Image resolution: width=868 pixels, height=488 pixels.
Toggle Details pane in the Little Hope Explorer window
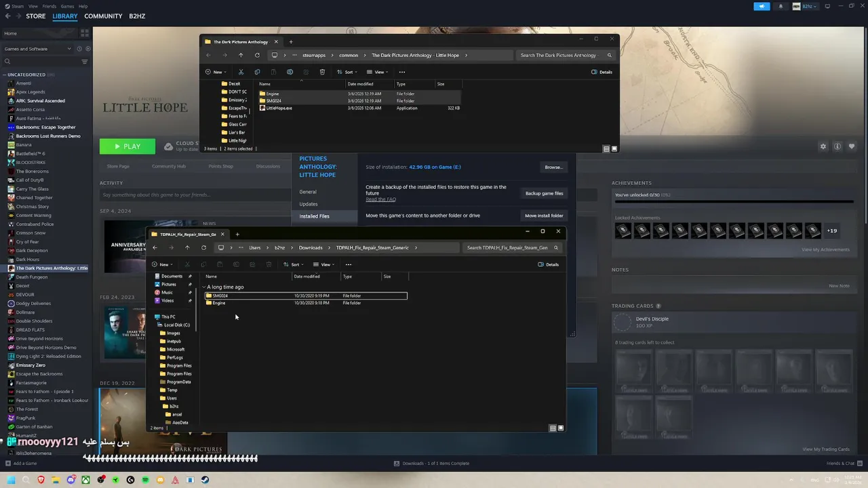(602, 72)
